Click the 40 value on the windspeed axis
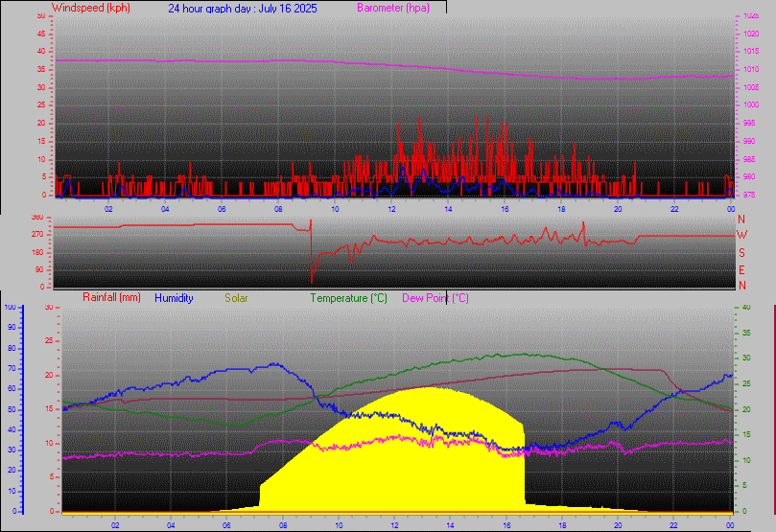Viewport: 776px width, 532px height. click(x=41, y=52)
